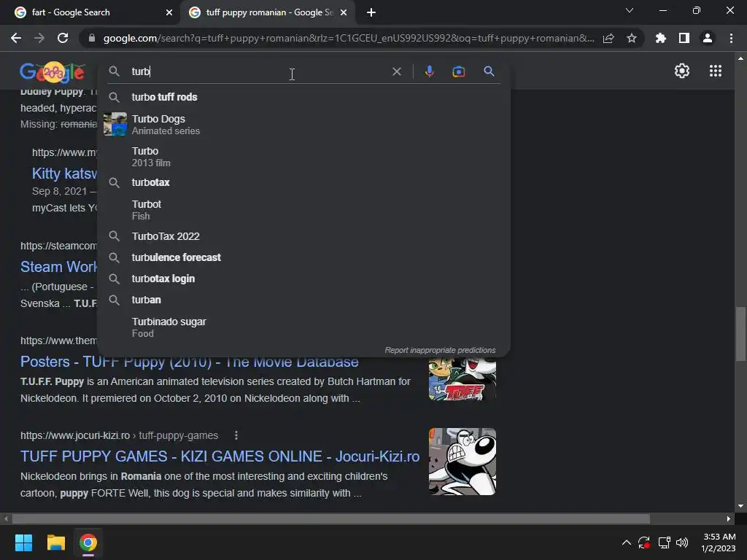Open 'Steam Work' result link

pos(58,267)
